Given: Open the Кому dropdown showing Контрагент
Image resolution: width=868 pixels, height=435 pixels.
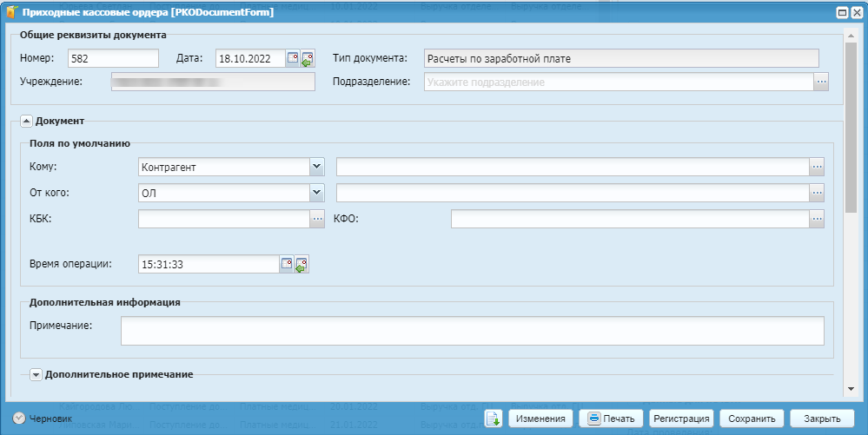Looking at the screenshot, I should [x=316, y=167].
